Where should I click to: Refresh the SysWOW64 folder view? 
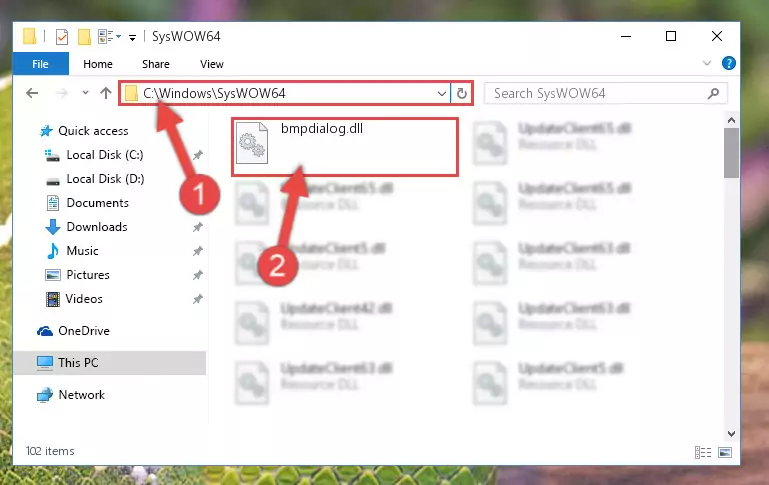click(461, 93)
